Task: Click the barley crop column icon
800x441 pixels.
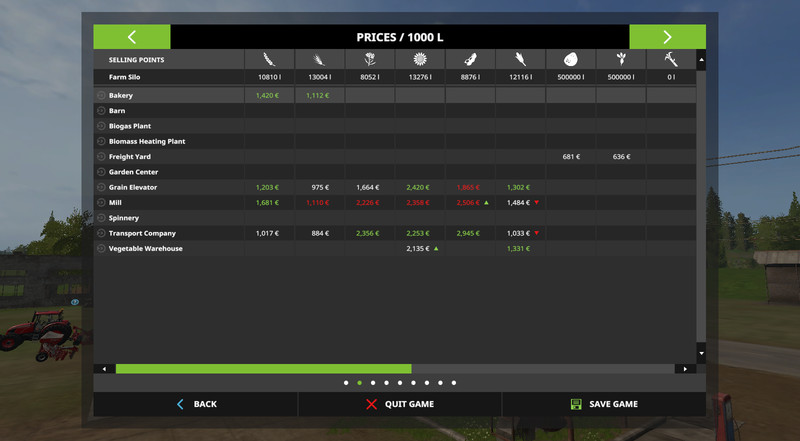Action: point(318,60)
